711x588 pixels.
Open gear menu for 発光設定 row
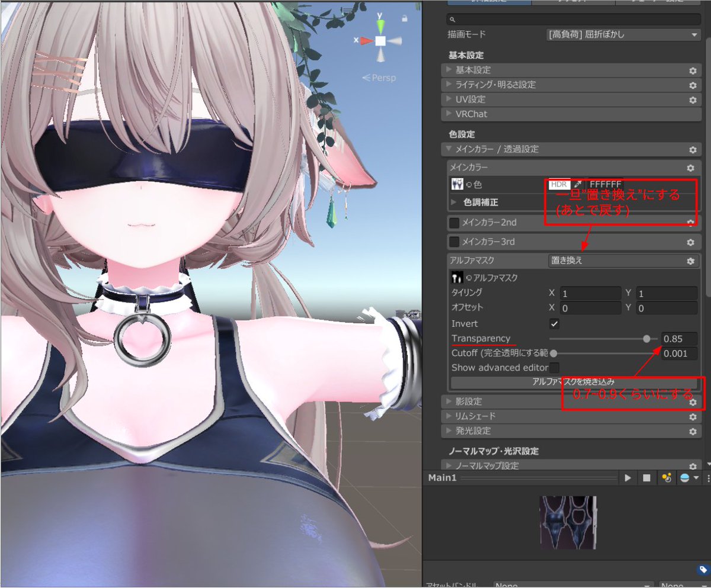pos(692,432)
